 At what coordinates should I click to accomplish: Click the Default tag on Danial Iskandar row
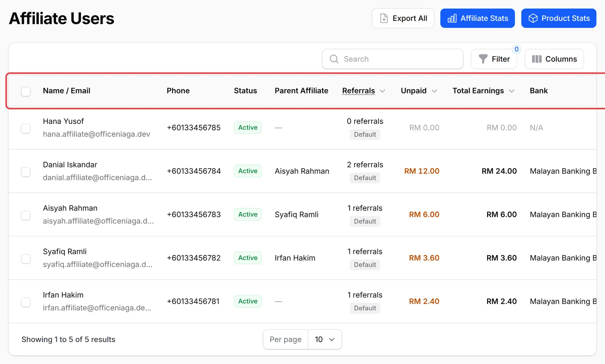[365, 178]
